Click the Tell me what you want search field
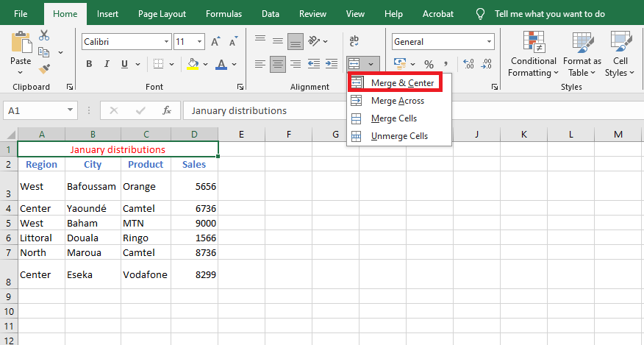The width and height of the screenshot is (644, 345). (550, 14)
